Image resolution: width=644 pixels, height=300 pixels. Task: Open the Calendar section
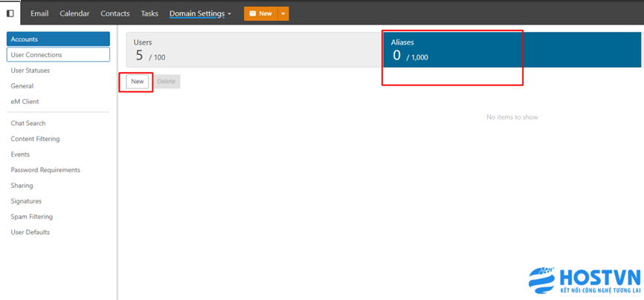(74, 13)
